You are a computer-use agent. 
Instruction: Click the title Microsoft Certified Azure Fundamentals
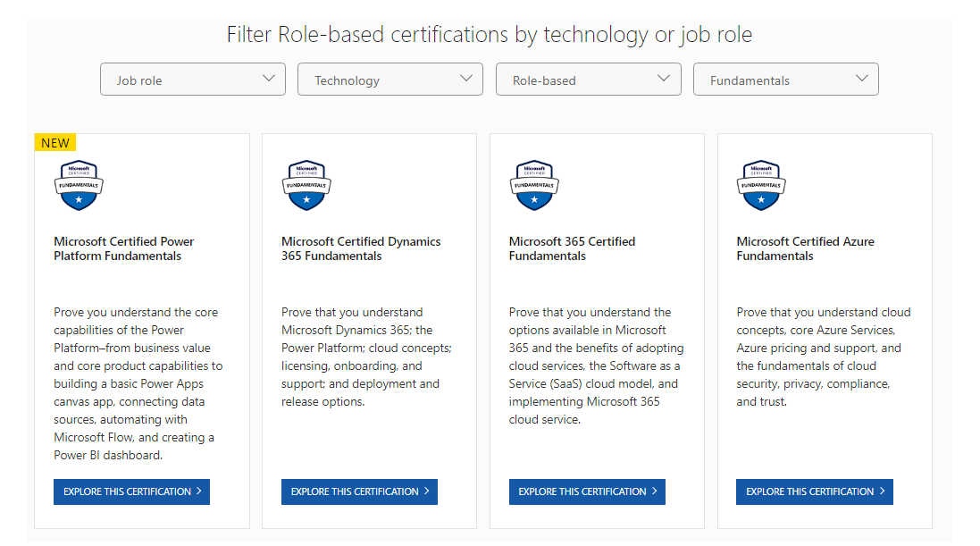[805, 248]
